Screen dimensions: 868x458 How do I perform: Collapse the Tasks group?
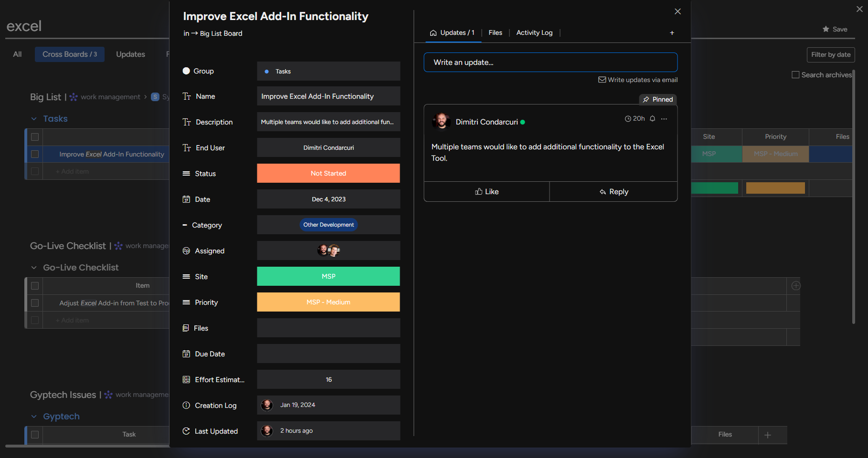click(34, 119)
